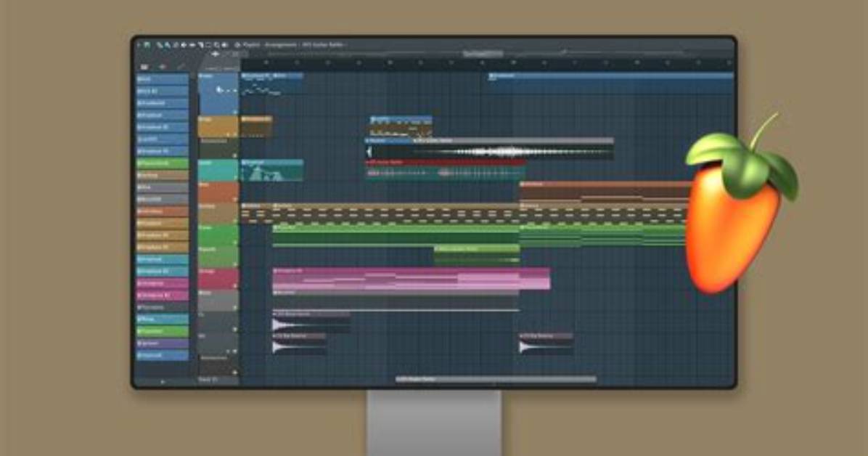Select the Zoom tool in playlist toolbar
The image size is (868, 456).
pos(216,45)
